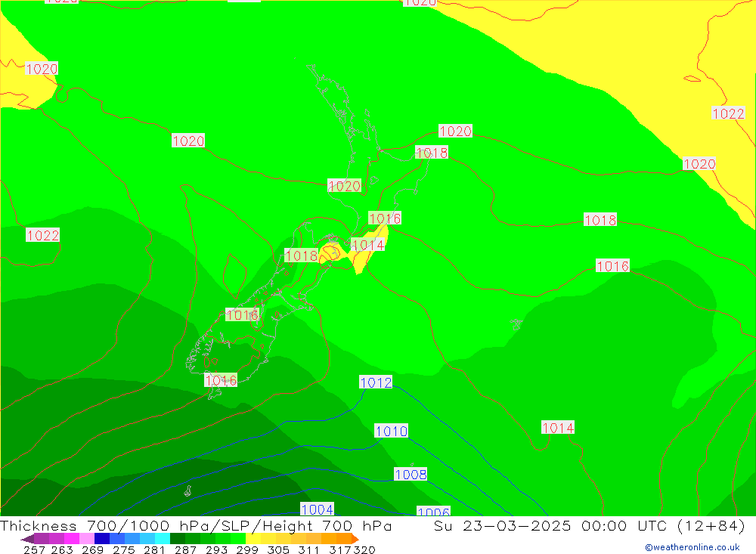Viewport: 756px width, 554px height.
Task: Click the cyan legend swatch
Action: coord(163,539)
